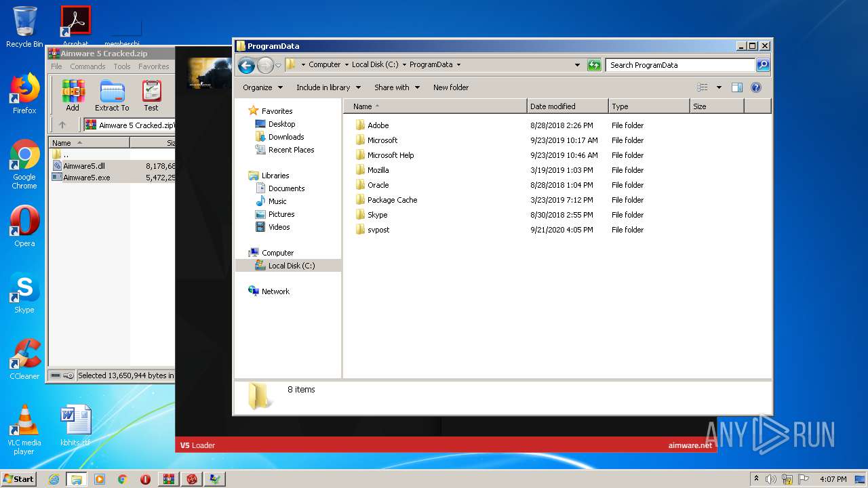Select the svpost folder
Image resolution: width=868 pixels, height=488 pixels.
(x=378, y=230)
